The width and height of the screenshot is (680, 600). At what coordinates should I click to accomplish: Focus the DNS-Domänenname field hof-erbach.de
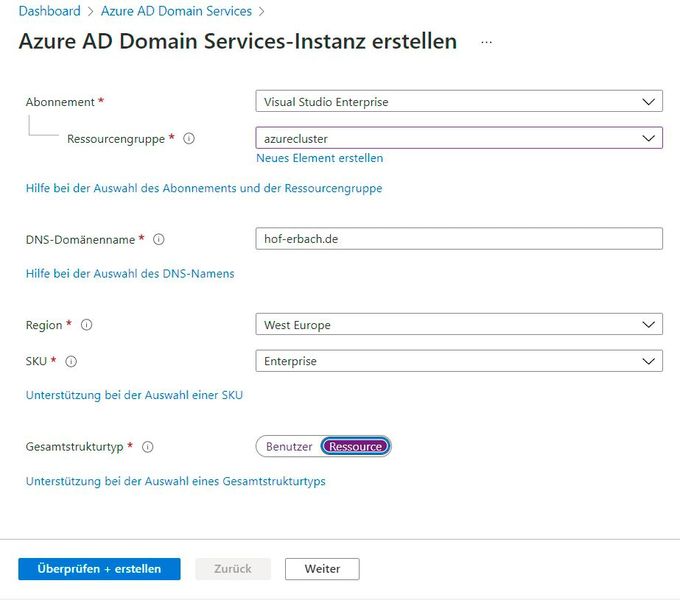(x=459, y=238)
